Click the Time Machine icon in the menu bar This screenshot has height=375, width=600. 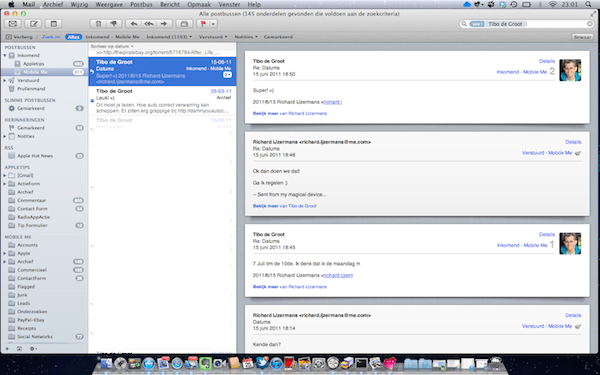coord(514,5)
